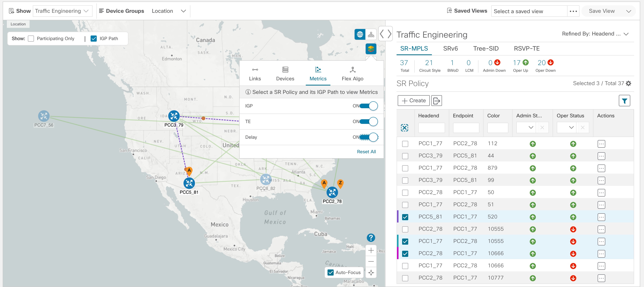Open the table filter funnel icon
644x287 pixels.
[624, 101]
